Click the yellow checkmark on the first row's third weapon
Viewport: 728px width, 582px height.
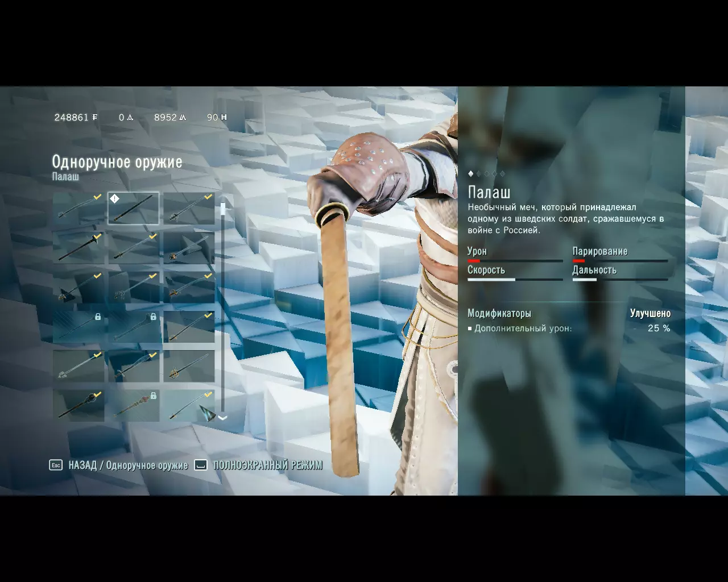click(x=208, y=197)
